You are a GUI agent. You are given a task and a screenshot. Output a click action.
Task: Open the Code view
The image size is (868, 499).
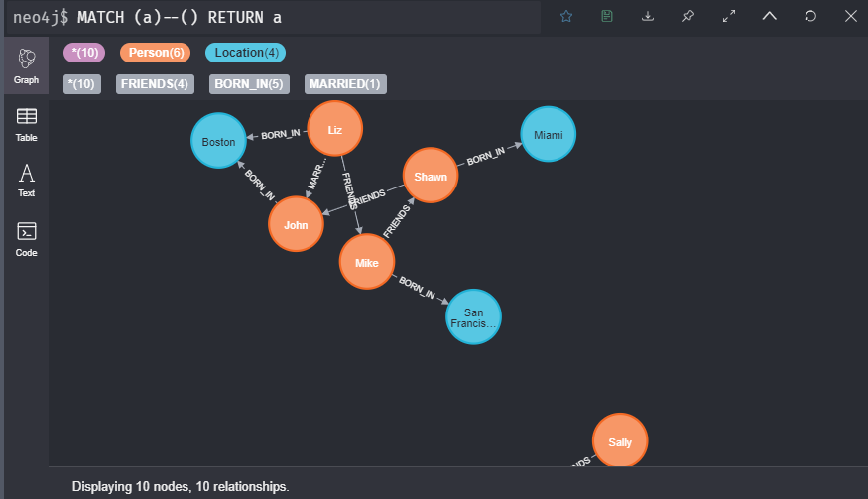point(27,238)
